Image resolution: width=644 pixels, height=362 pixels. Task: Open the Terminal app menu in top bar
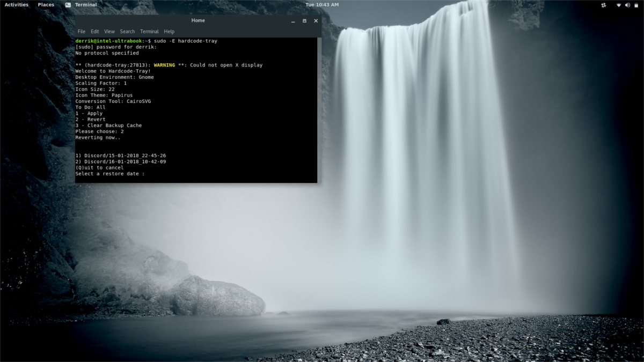click(x=81, y=5)
